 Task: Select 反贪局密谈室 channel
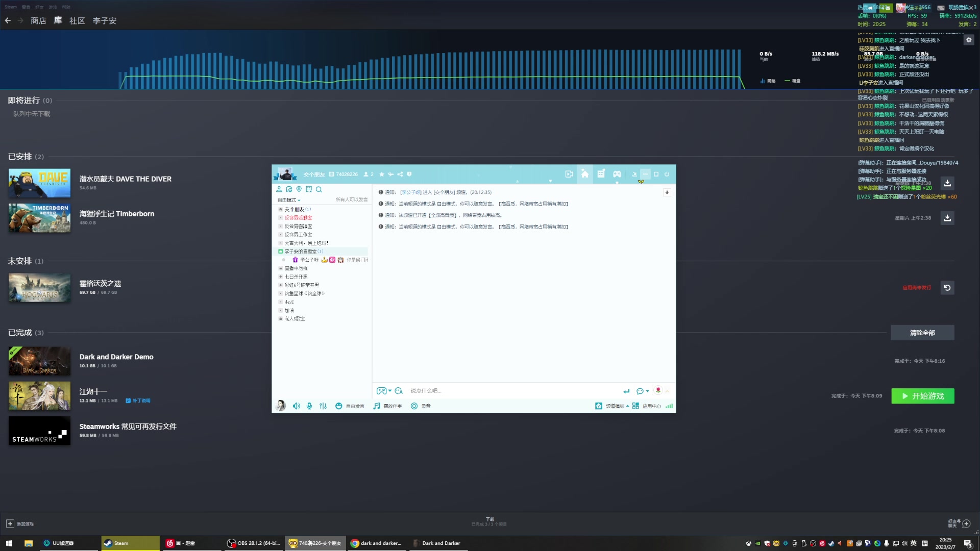coord(298,226)
